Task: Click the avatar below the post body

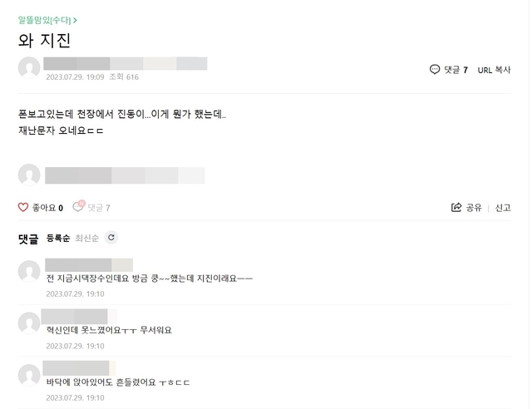Action: coord(29,175)
